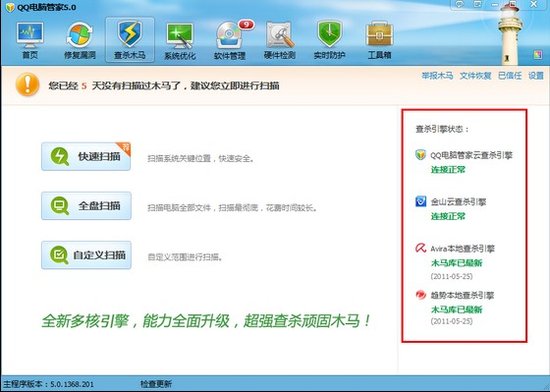
Task: Click the QQ电脑管家云查杀引擎 label
Action: pos(471,155)
